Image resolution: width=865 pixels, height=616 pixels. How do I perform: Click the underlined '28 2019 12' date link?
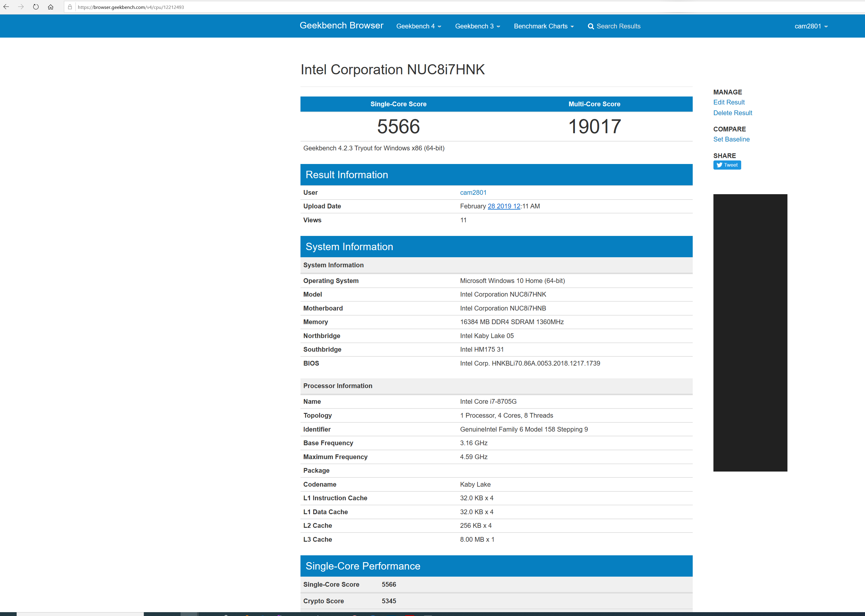pyautogui.click(x=504, y=206)
